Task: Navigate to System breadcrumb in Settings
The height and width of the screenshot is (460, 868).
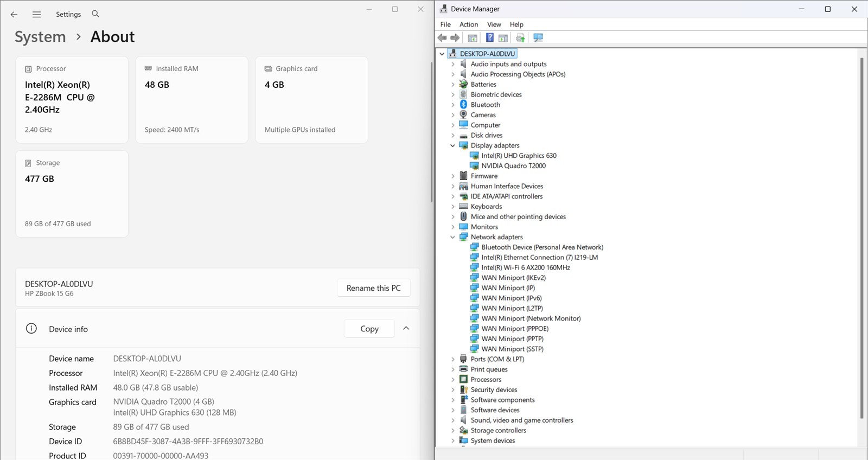Action: (40, 37)
